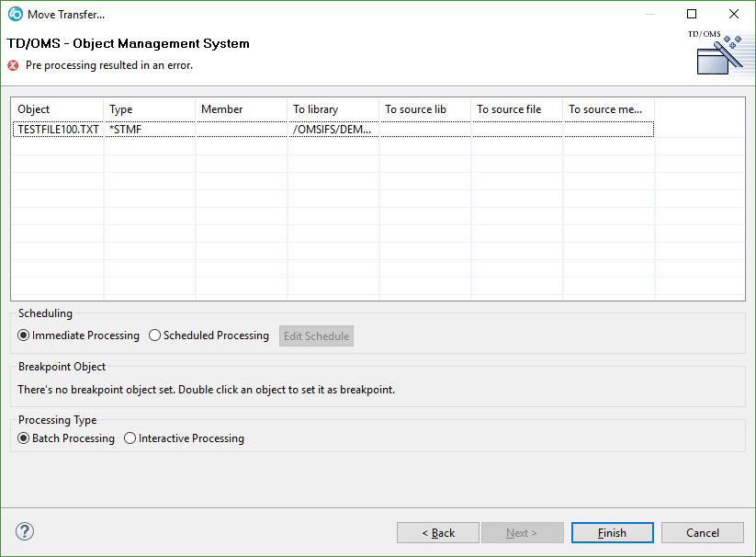This screenshot has width=756, height=557.
Task: Choose Batch Processing option
Action: click(x=24, y=438)
